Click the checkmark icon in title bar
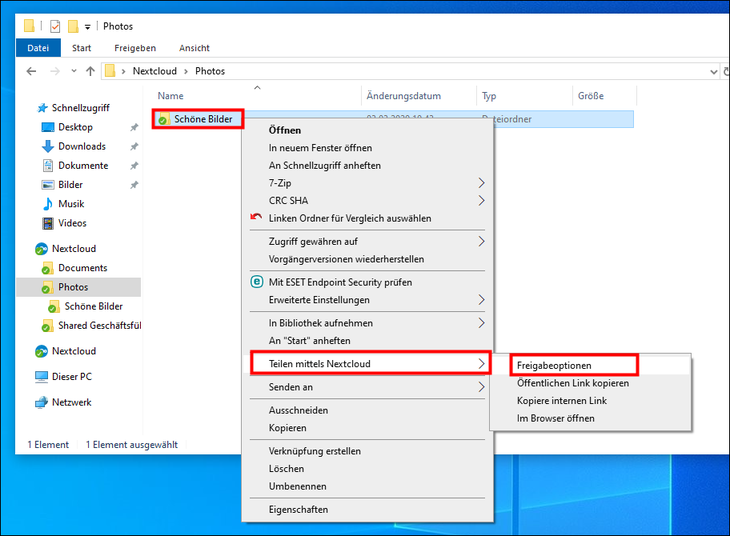The width and height of the screenshot is (730, 536). [x=55, y=26]
